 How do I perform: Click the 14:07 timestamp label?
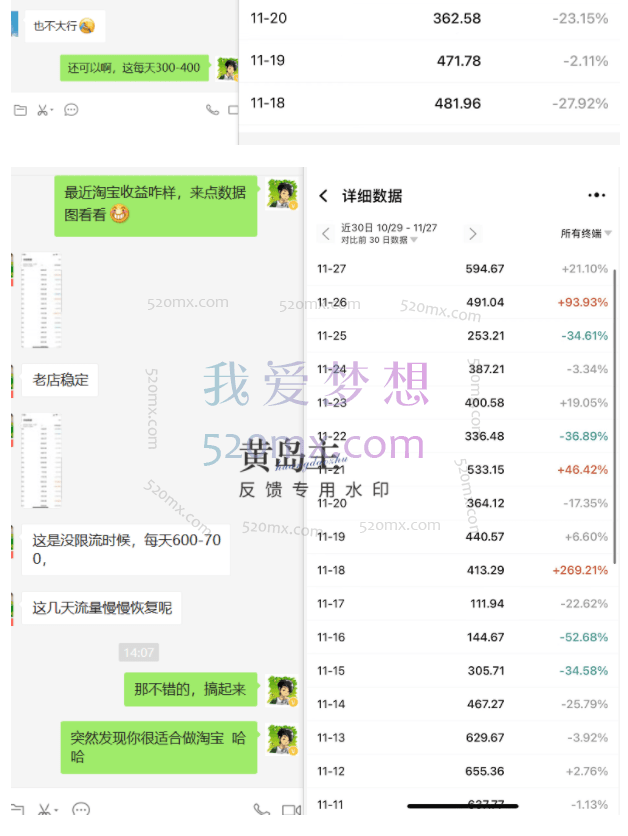(139, 653)
